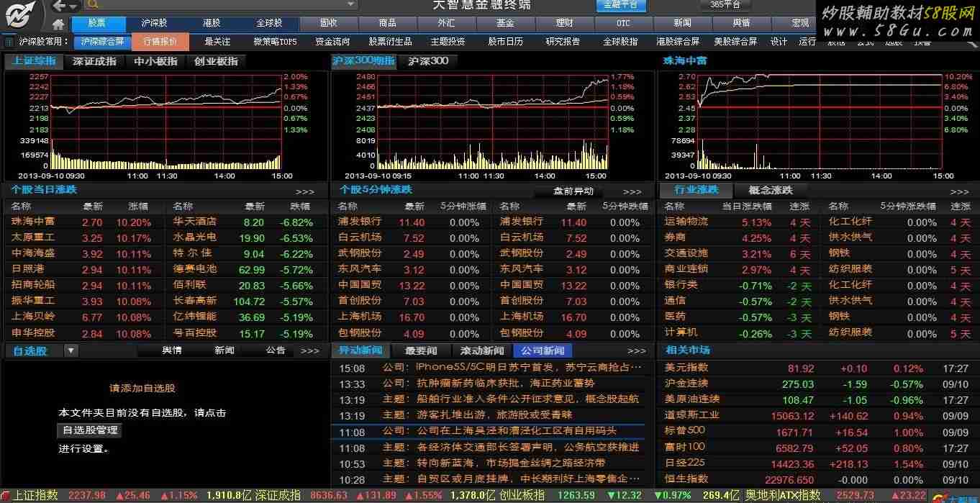
Task: Expand 个股5分钟涨跌 with the >>> arrow
Action: pos(632,191)
